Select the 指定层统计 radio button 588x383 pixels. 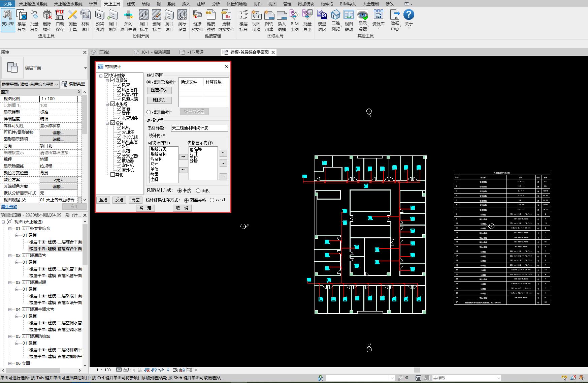[x=149, y=112]
